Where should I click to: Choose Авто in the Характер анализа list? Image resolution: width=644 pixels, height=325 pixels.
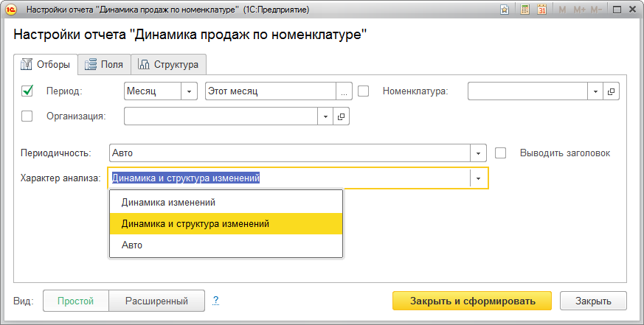coord(132,245)
